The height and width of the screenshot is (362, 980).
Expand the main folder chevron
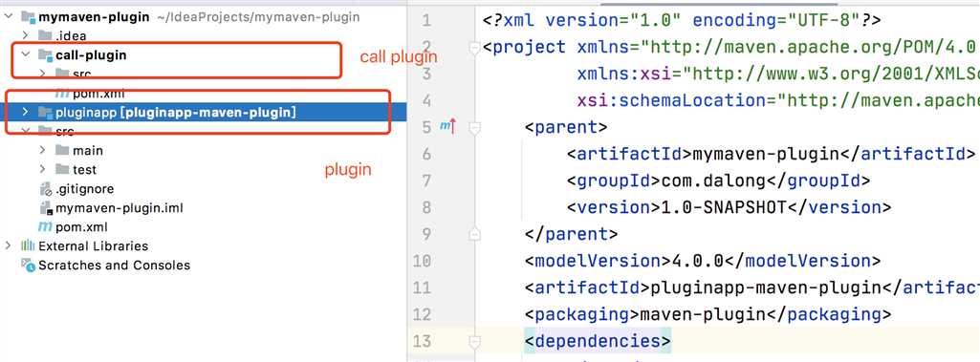[x=42, y=150]
